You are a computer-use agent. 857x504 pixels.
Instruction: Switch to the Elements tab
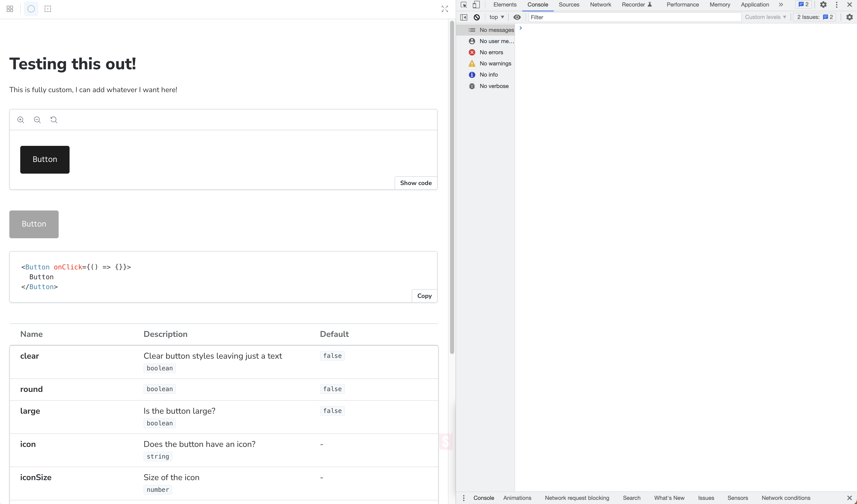click(x=505, y=5)
